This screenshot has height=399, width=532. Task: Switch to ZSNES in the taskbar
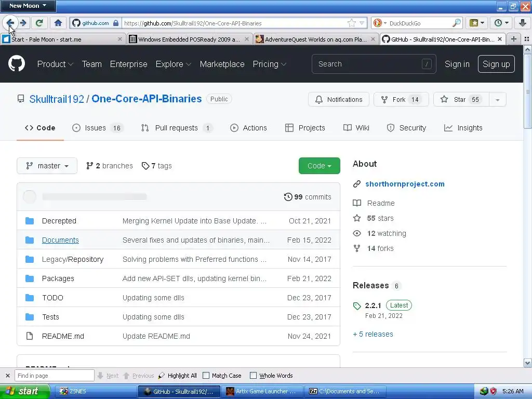[95, 391]
